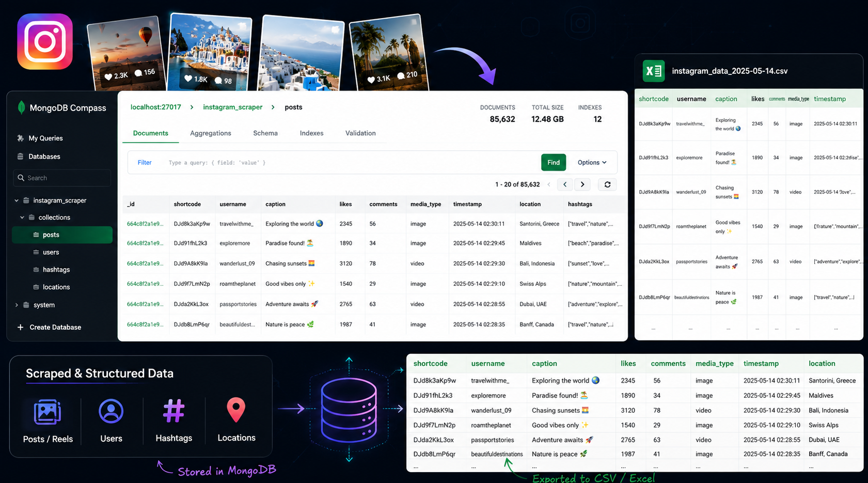
Task: Click instagram_data_2025-05-14.csv file title
Action: point(730,71)
